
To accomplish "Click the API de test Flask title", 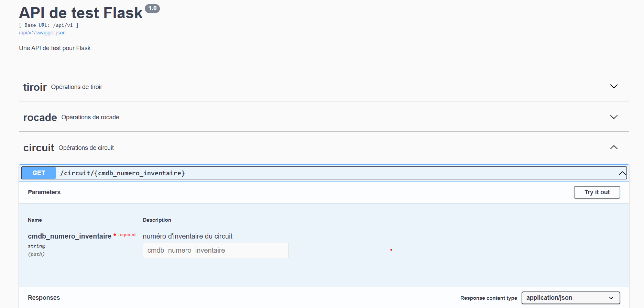I will tap(81, 13).
